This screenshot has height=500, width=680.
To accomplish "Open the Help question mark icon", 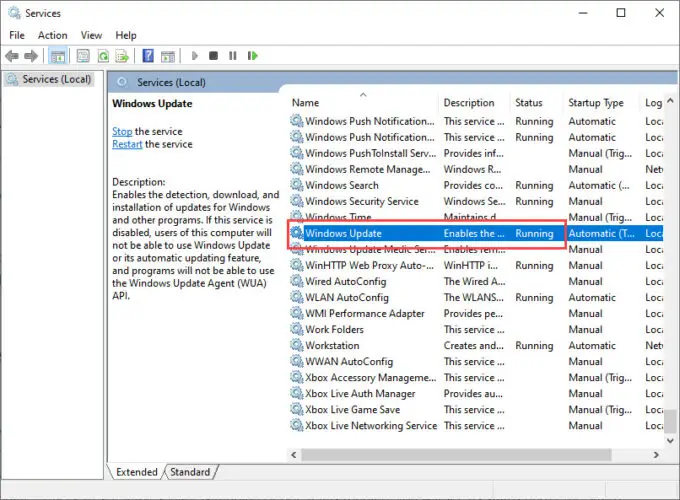I will click(148, 56).
